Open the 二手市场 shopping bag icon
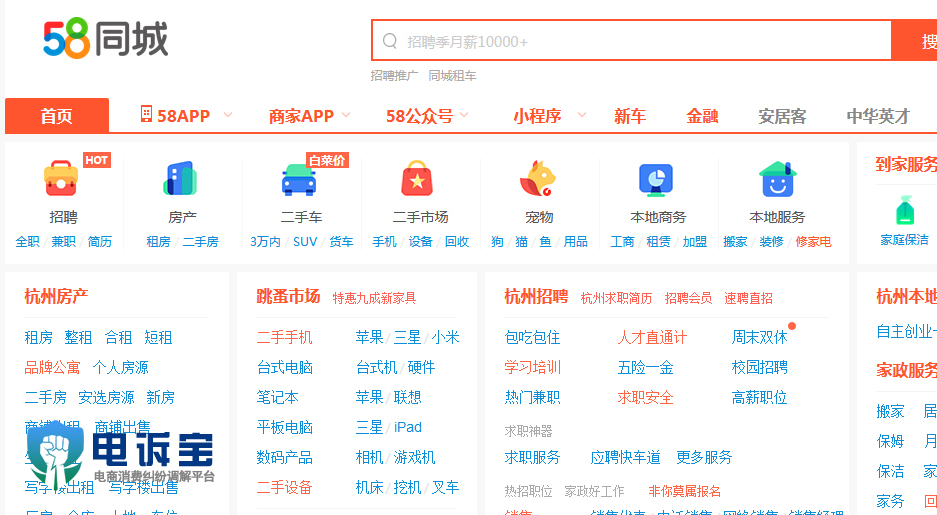937x515 pixels. click(x=417, y=178)
